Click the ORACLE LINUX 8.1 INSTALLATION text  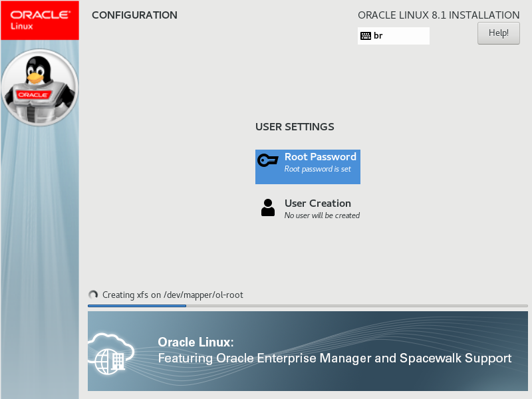click(x=438, y=15)
